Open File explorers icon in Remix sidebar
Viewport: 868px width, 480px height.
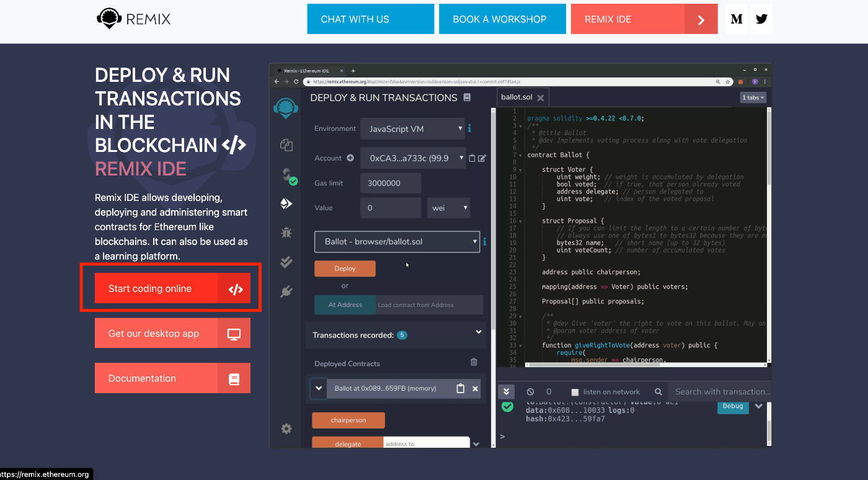(286, 145)
